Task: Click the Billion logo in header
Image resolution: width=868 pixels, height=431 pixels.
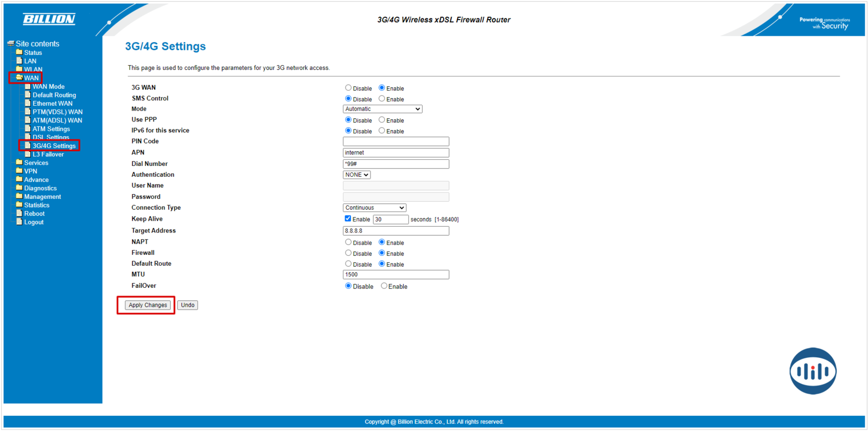Action: (49, 20)
